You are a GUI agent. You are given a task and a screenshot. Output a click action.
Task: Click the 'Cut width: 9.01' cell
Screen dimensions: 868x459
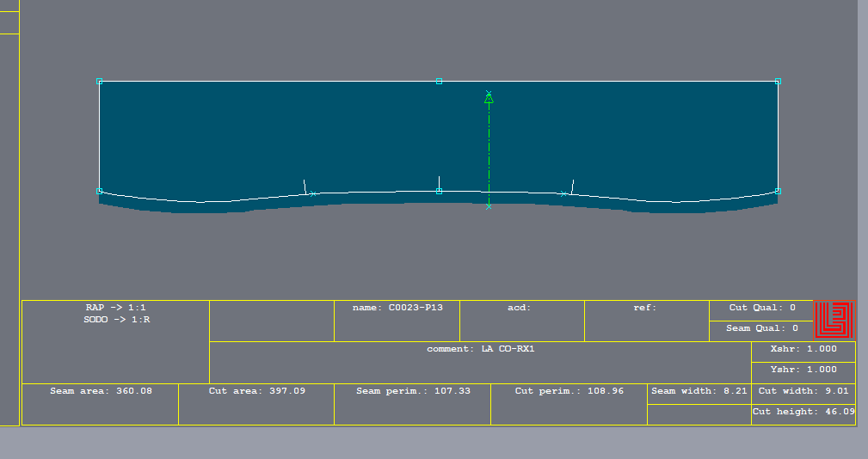803,394
